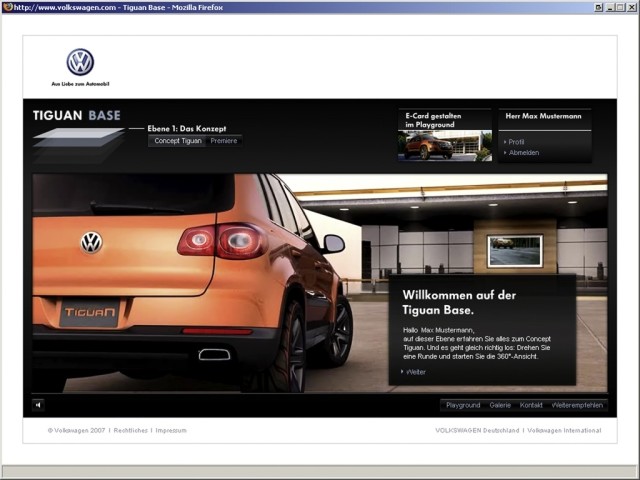Open the Rechtliches footer link
Image resolution: width=640 pixels, height=480 pixels.
(131, 430)
